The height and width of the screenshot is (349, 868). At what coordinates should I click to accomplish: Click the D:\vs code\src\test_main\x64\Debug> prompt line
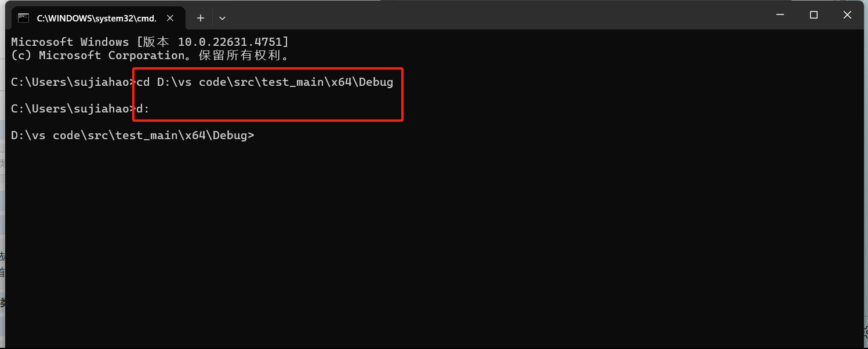coord(132,136)
